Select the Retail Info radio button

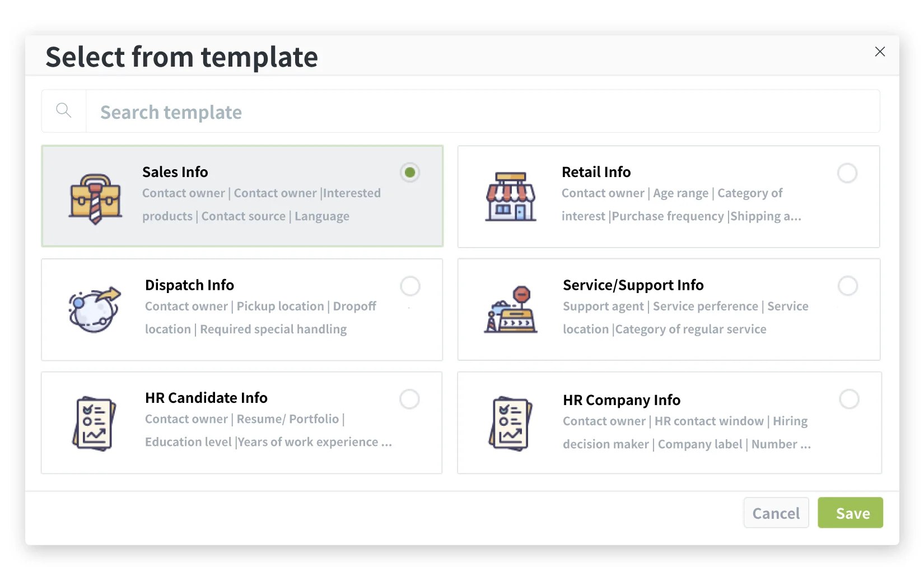(x=847, y=173)
